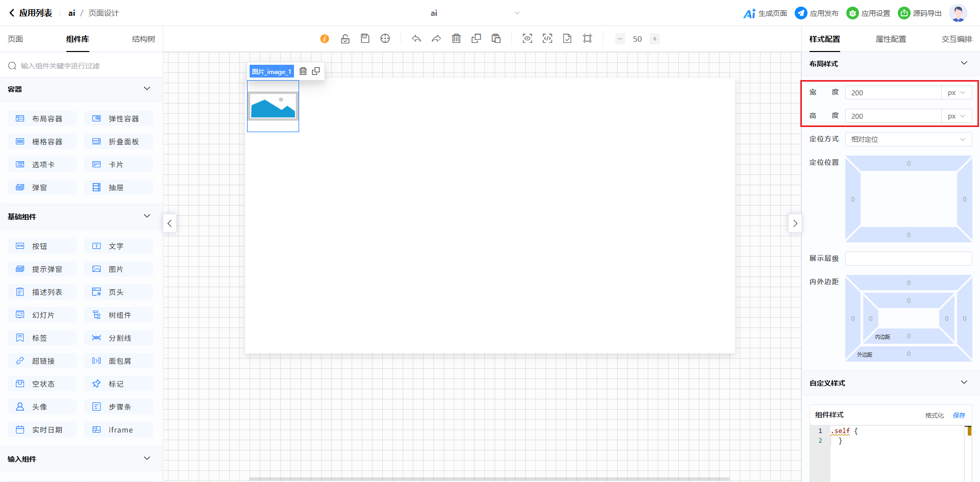Collapse the 布局样式 section
The image size is (980, 482).
tap(964, 63)
